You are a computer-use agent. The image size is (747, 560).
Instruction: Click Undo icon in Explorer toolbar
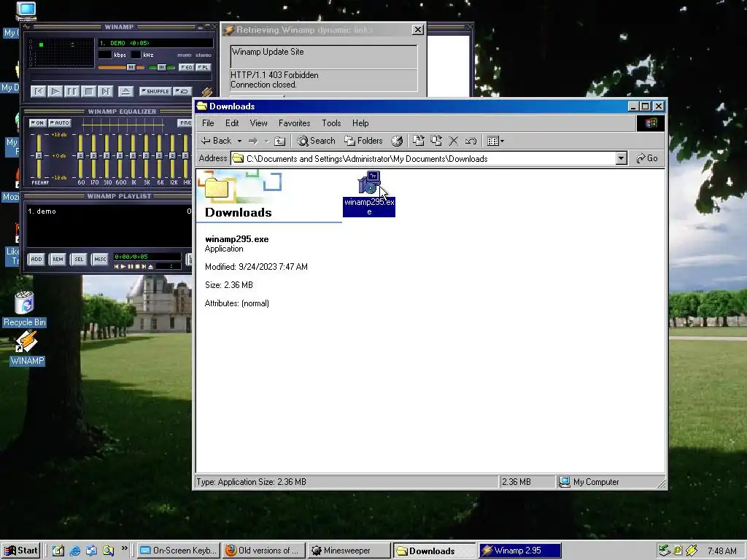point(471,141)
